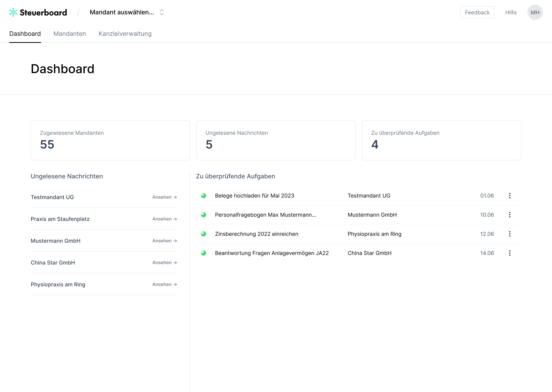The width and height of the screenshot is (552, 392).
Task: Open the MH profile avatar menu
Action: pos(535,12)
